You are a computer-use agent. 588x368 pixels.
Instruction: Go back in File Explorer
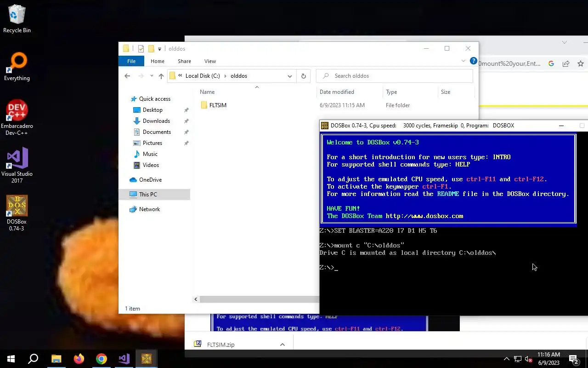point(127,76)
